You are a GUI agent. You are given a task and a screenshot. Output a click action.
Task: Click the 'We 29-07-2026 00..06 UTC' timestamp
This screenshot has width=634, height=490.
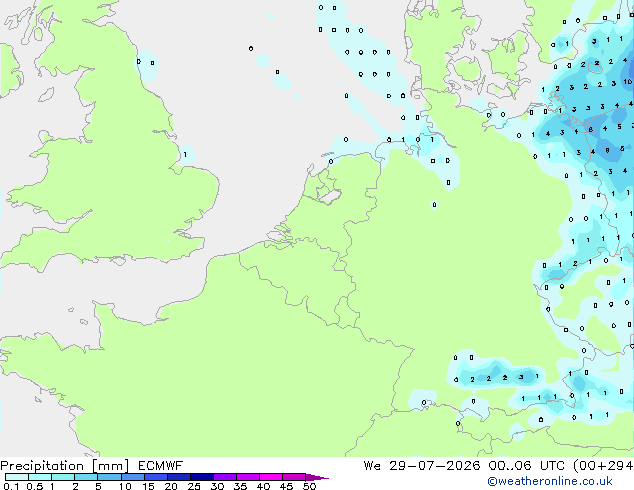tap(464, 466)
